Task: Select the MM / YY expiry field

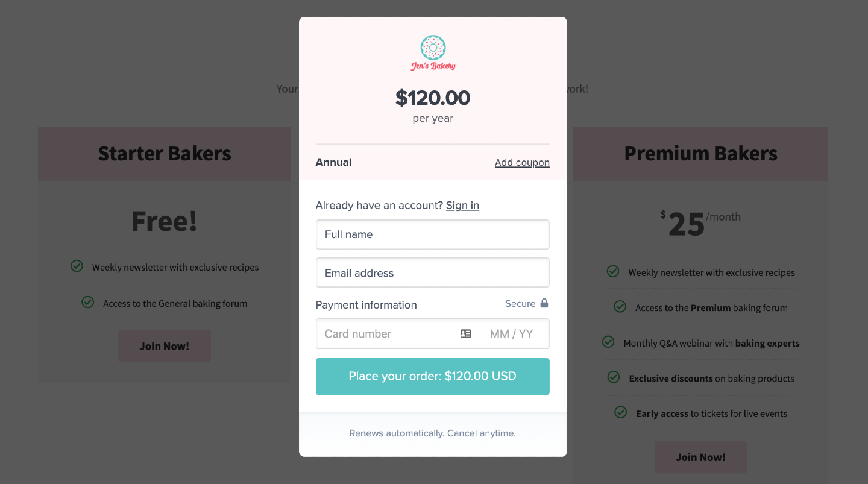Action: (511, 334)
